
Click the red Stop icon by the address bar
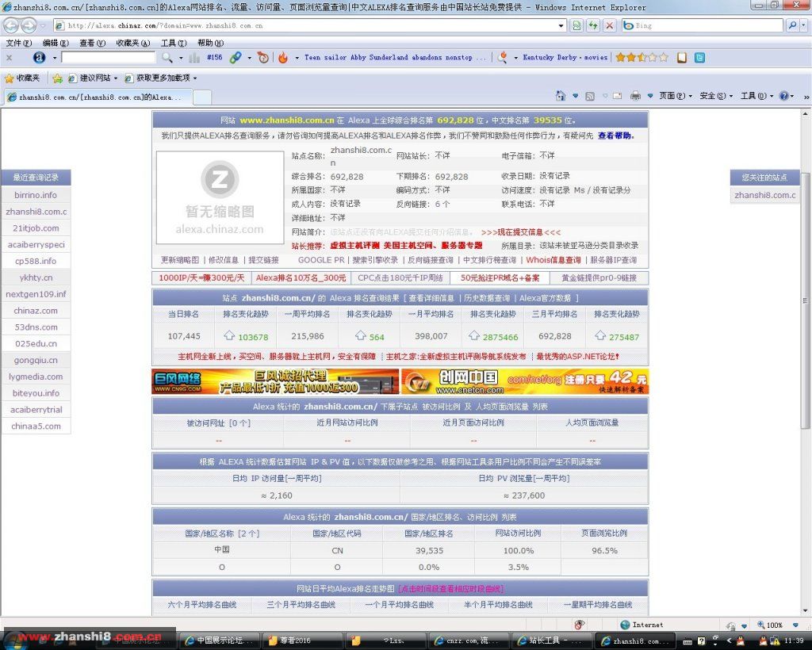click(x=610, y=25)
